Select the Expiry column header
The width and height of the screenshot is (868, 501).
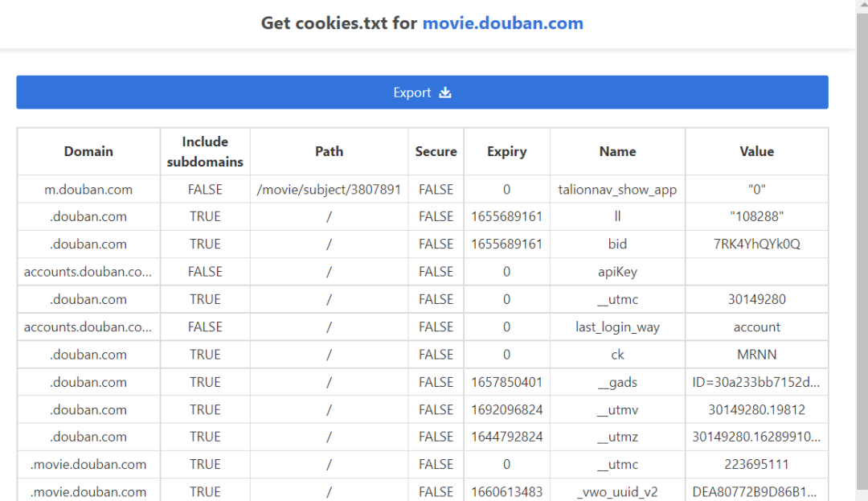click(x=507, y=152)
